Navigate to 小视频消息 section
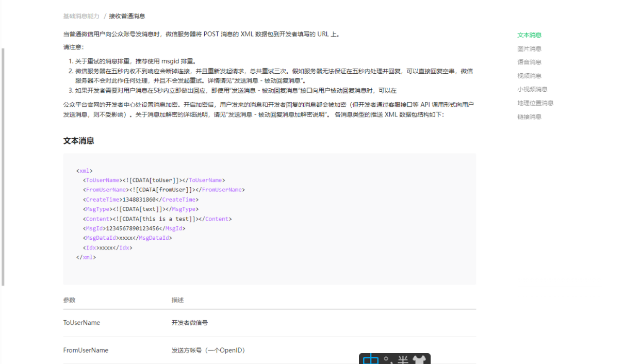The height and width of the screenshot is (364, 640). [532, 89]
